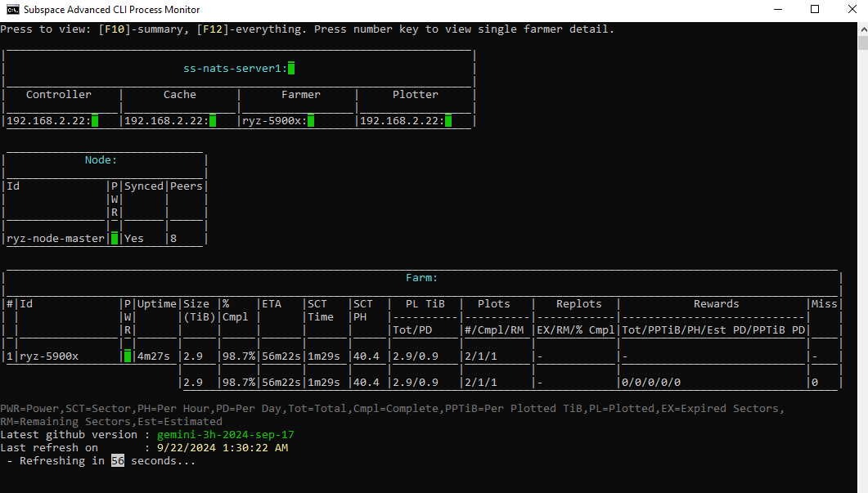868x493 pixels.
Task: Click the 'ETA' column header
Action: click(x=272, y=304)
